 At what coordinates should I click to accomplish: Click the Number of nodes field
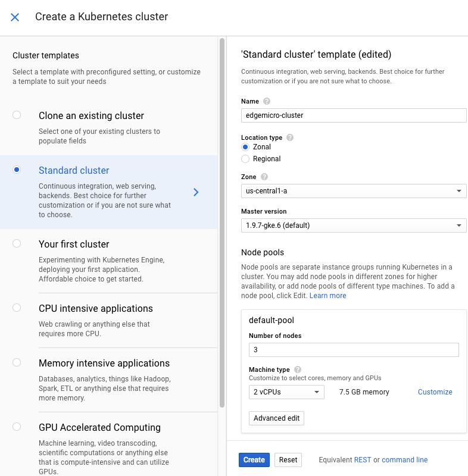[354, 350]
